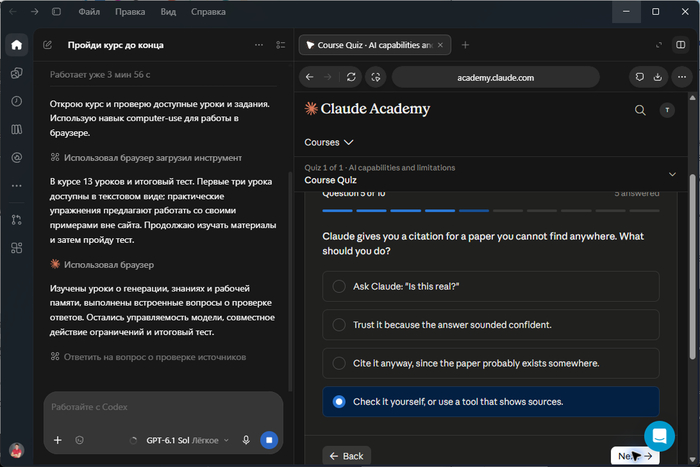Open the Справка menu
Image resolution: width=700 pixels, height=467 pixels.
click(x=208, y=12)
